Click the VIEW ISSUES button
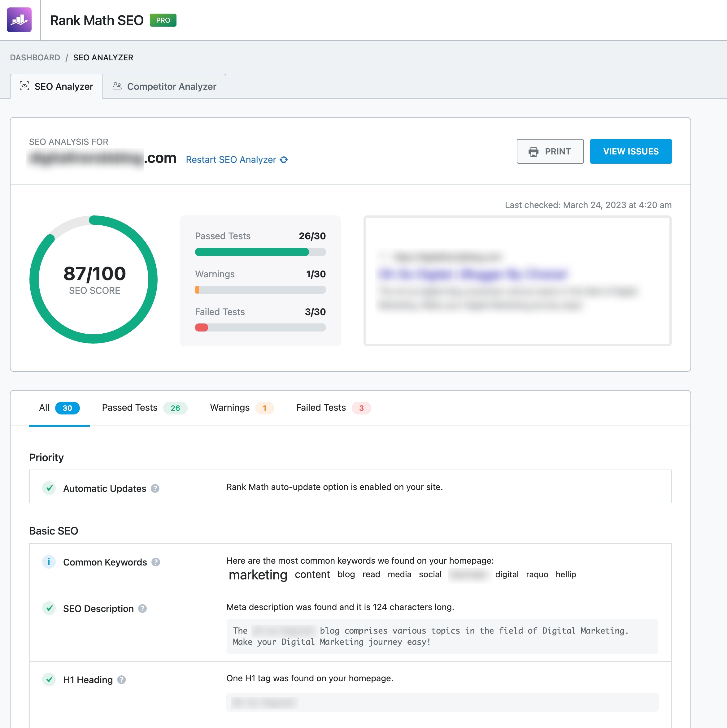 pos(630,151)
